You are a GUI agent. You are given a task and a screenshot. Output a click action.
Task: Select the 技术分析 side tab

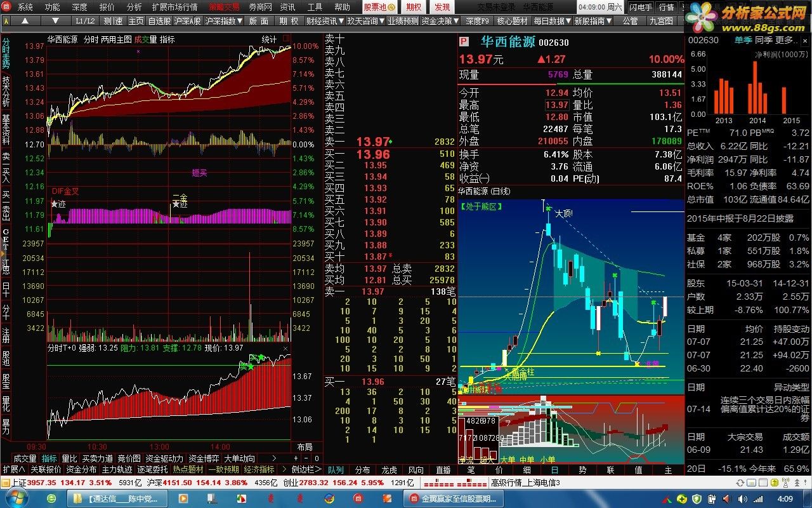[6, 91]
